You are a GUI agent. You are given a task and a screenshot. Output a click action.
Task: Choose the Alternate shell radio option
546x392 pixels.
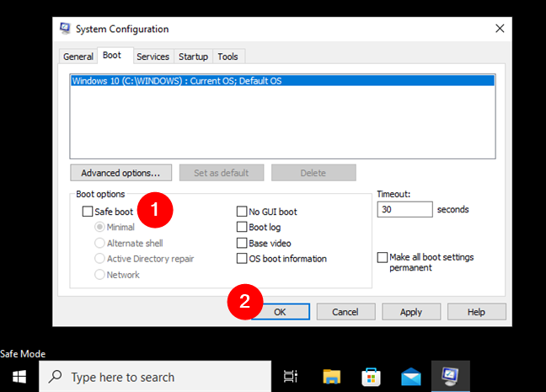click(99, 243)
